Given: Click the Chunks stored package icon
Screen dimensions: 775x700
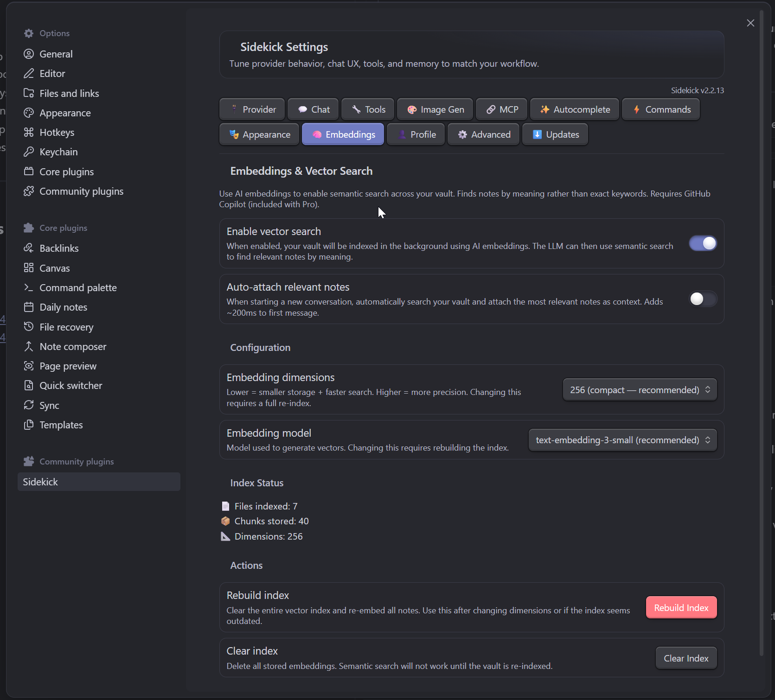Looking at the screenshot, I should pos(225,521).
